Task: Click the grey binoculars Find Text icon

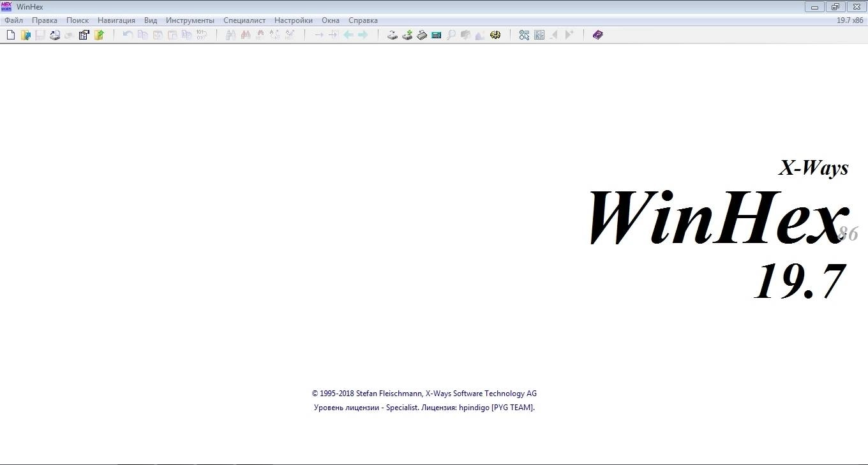Action: [231, 35]
